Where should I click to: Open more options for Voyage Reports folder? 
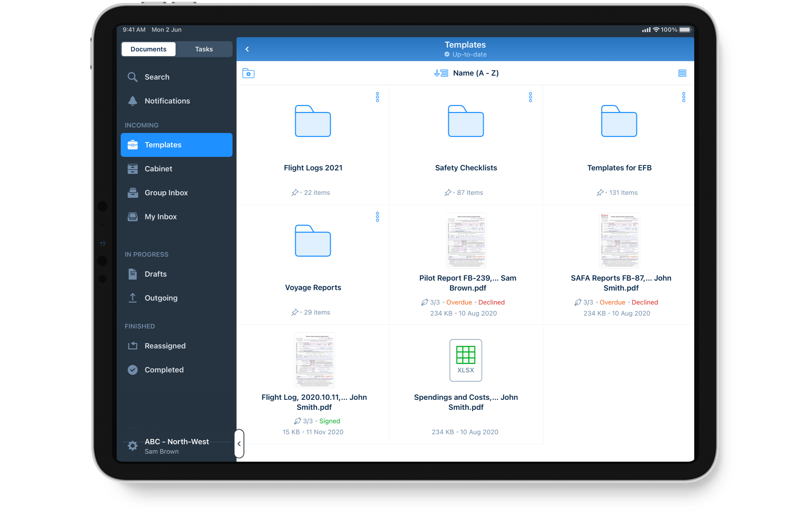377,217
